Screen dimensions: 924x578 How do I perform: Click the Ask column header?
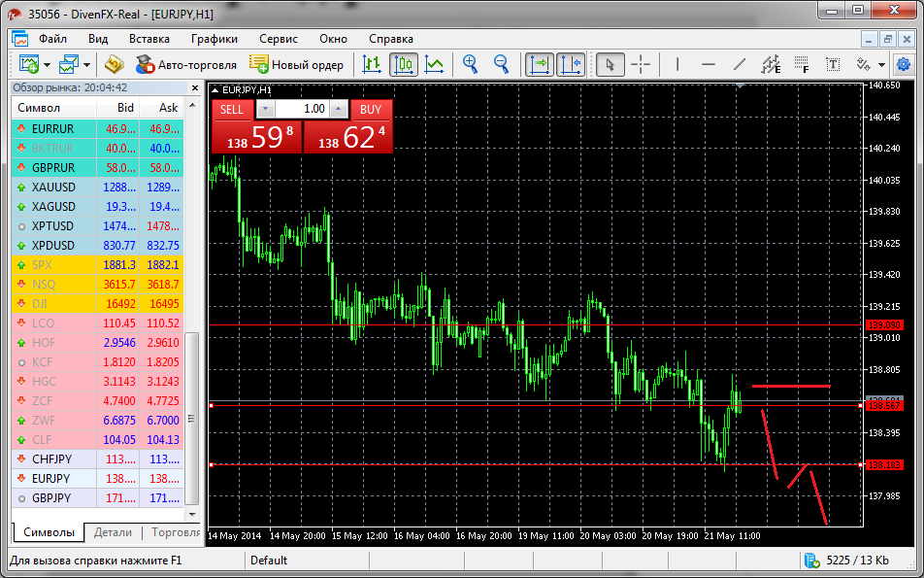point(162,108)
